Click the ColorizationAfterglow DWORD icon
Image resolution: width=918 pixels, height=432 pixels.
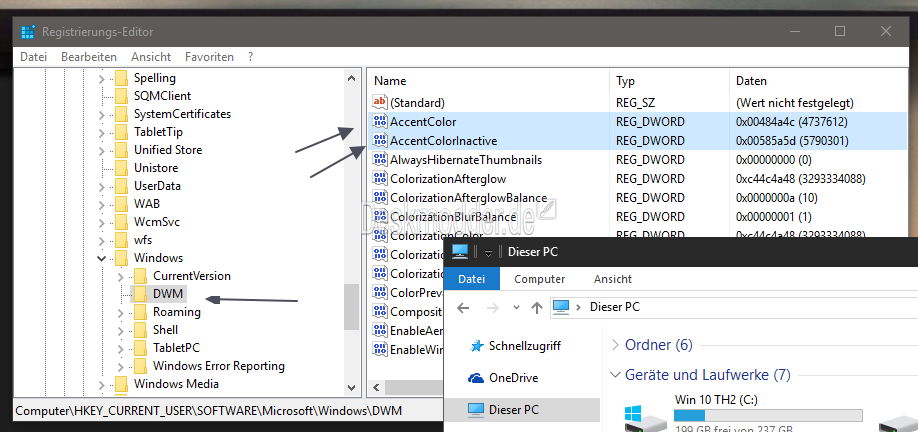click(x=380, y=179)
